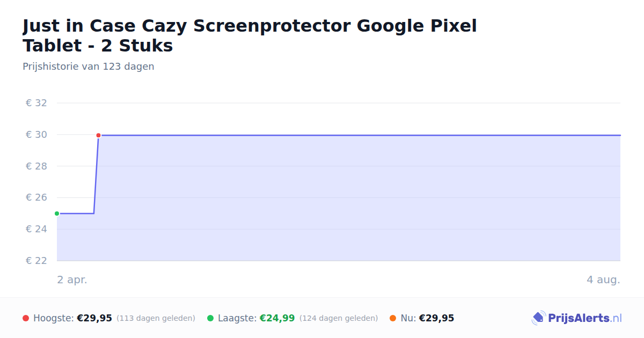Screen dimensions: 644x338
Task: Click the PrijsAlerts price tag logo icon
Action: coord(538,318)
